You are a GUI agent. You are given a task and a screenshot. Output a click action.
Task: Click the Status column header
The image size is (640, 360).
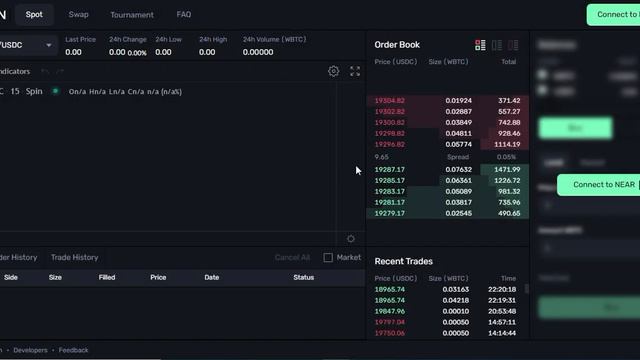tap(304, 278)
